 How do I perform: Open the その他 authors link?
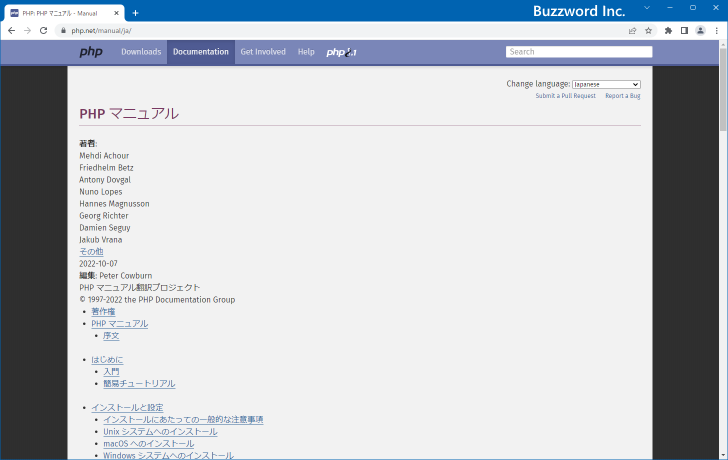(91, 252)
